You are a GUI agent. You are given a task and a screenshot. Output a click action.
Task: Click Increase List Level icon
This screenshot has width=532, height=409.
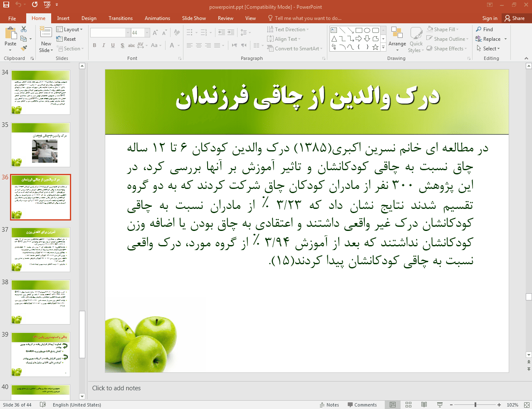click(x=231, y=32)
